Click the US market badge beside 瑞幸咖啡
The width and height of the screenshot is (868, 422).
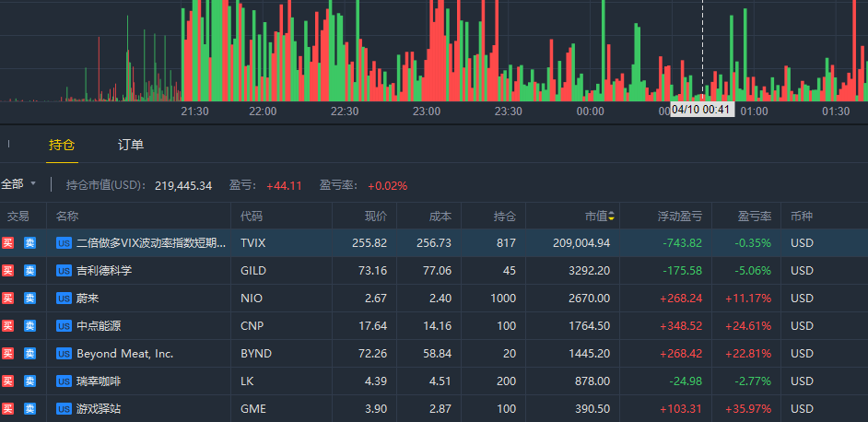65,381
